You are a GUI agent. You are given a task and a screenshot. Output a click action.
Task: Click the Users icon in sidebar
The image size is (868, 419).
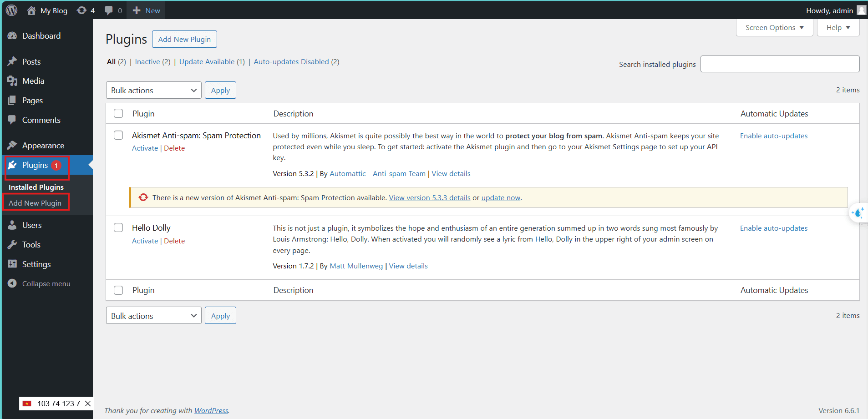[12, 225]
